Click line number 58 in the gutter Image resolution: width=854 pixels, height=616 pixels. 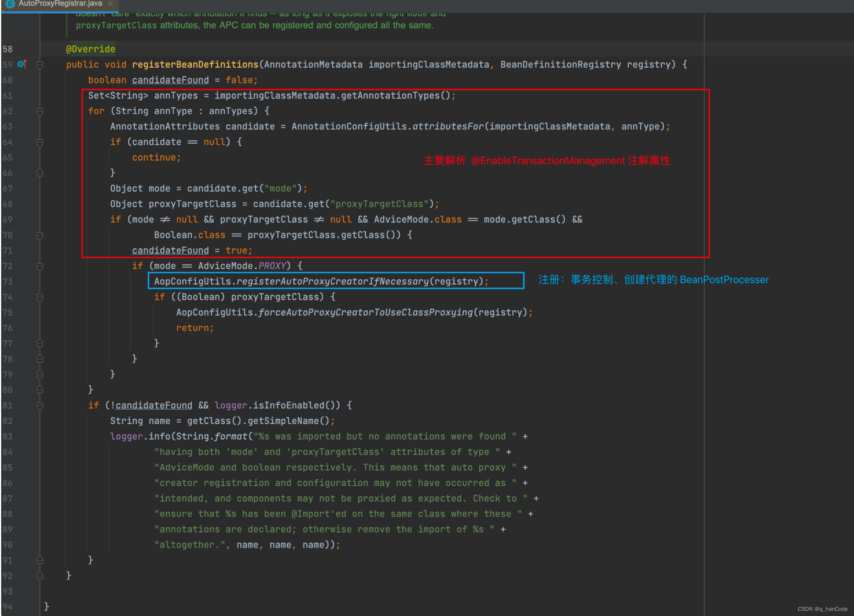tap(7, 49)
